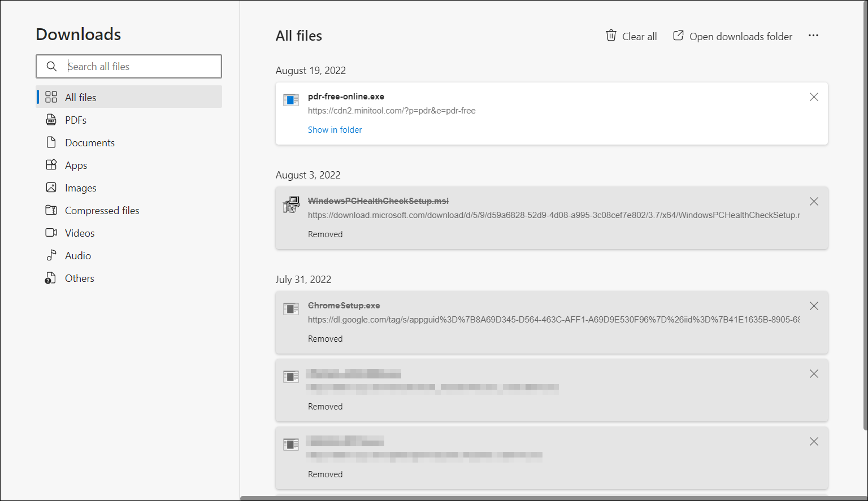This screenshot has height=501, width=868.
Task: Show only Documents downloads
Action: 89,143
